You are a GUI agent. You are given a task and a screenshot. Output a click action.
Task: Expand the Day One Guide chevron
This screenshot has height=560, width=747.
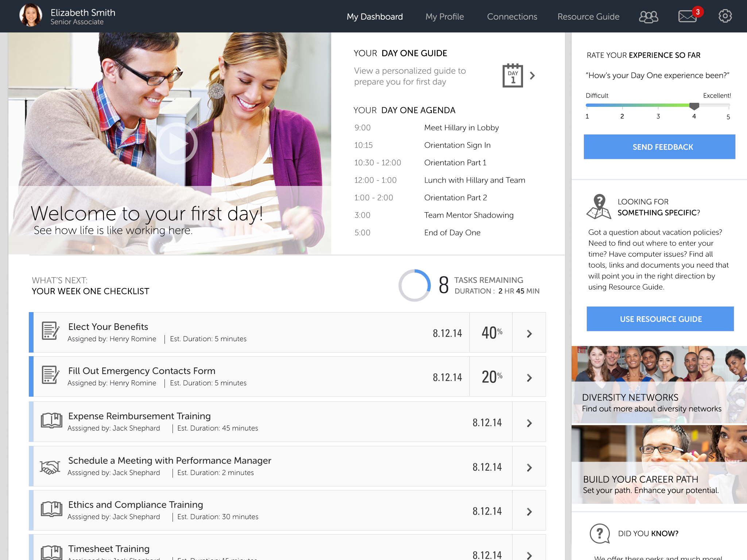pos(533,76)
